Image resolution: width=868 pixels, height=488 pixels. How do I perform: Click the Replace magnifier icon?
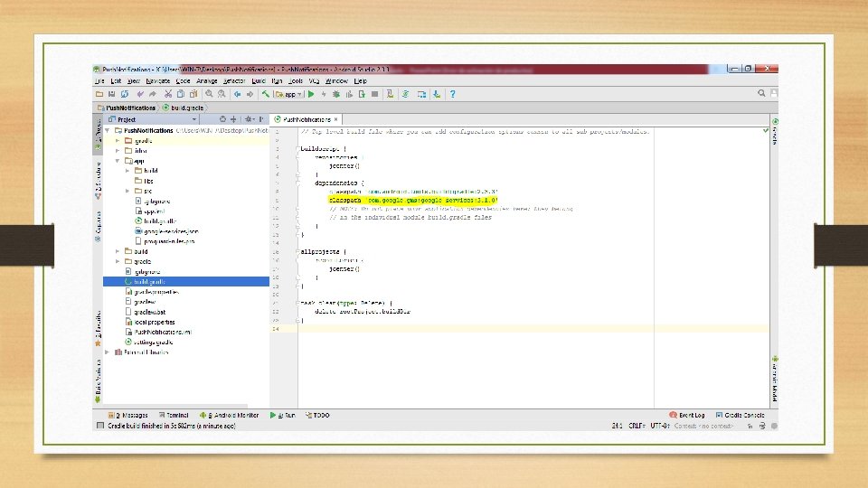click(222, 95)
